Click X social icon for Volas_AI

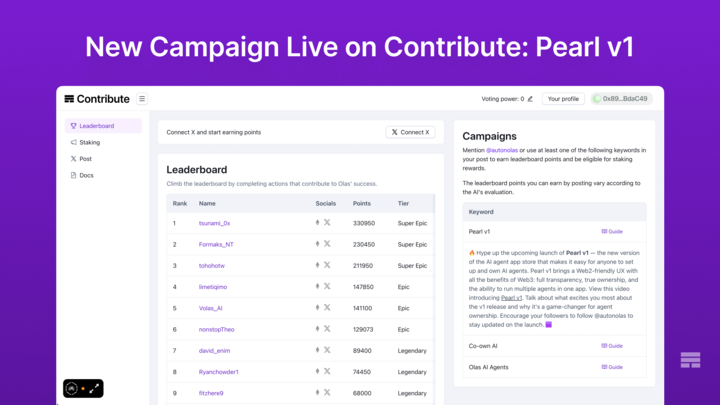327,307
